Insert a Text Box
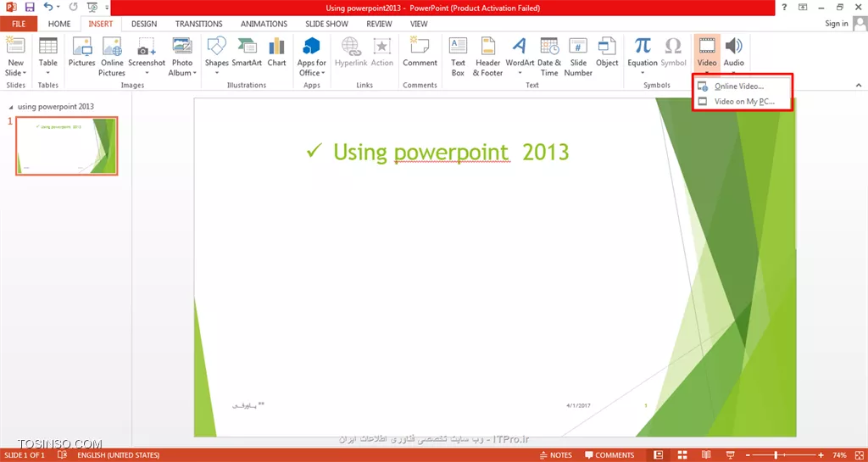This screenshot has width=868, height=462. tap(458, 57)
